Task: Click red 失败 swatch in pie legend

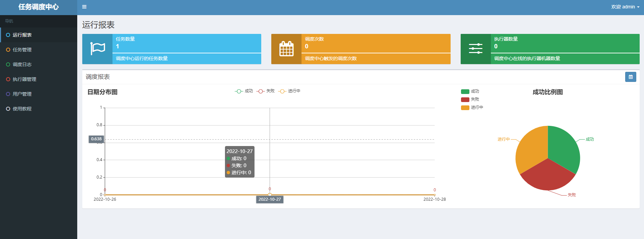Action: (x=465, y=99)
